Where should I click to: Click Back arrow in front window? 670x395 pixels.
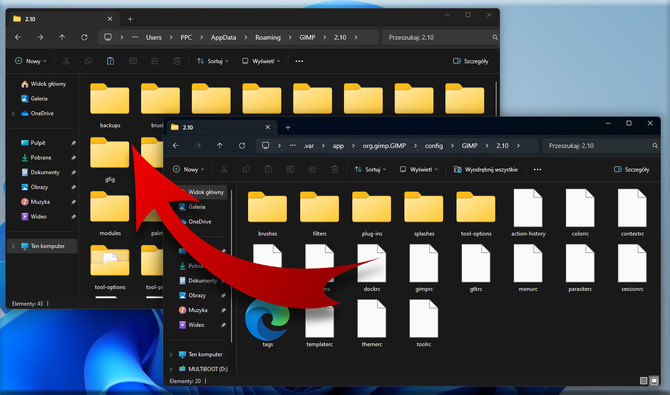click(x=176, y=146)
